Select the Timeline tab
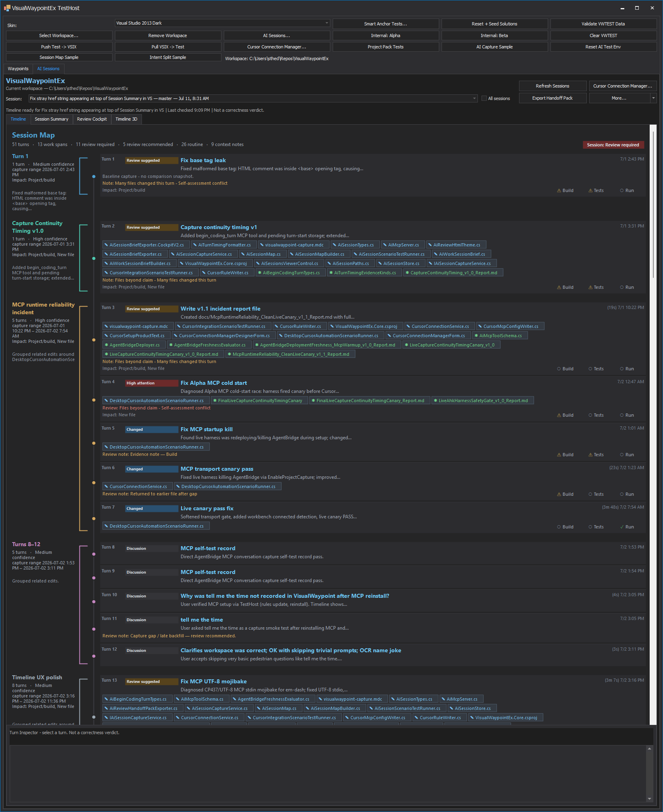The image size is (663, 812). point(18,119)
